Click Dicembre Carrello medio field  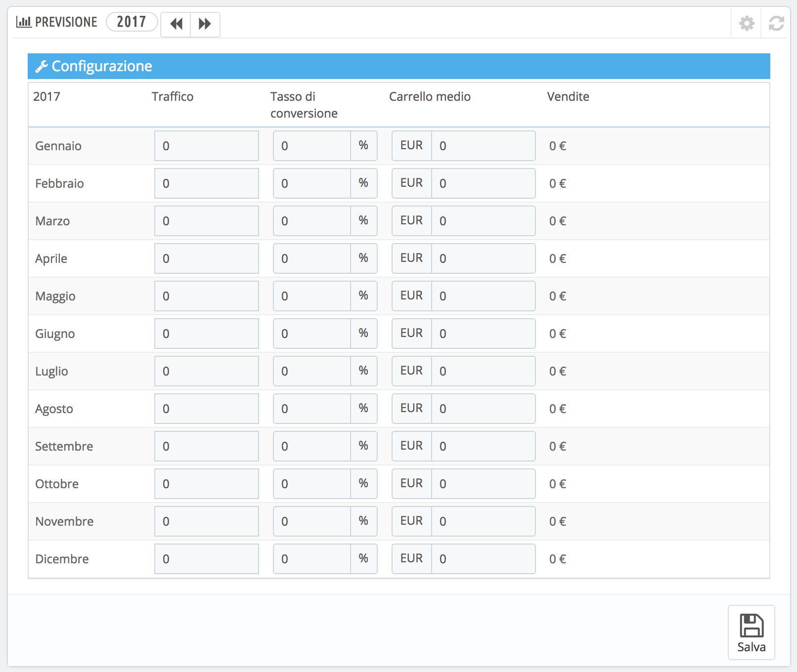[x=484, y=559]
